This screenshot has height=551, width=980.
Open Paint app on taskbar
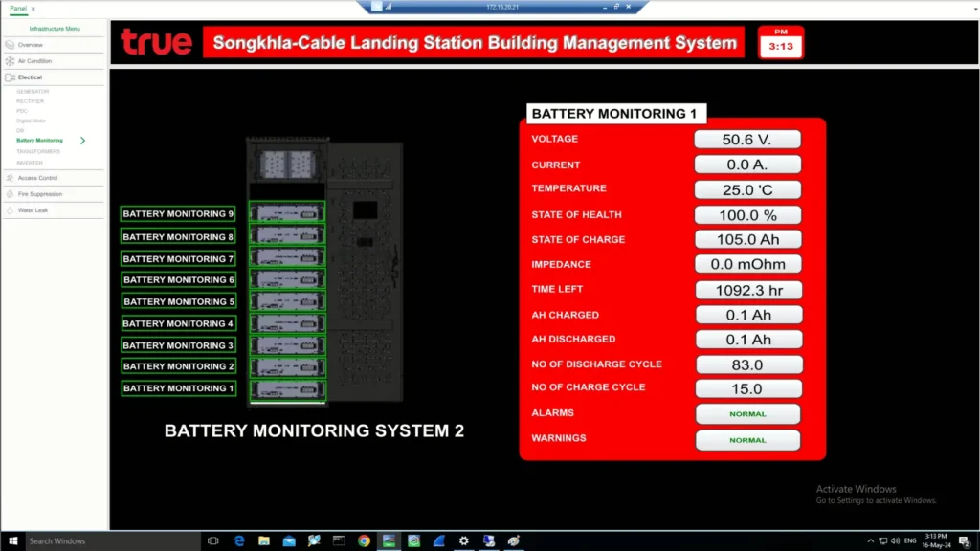514,541
